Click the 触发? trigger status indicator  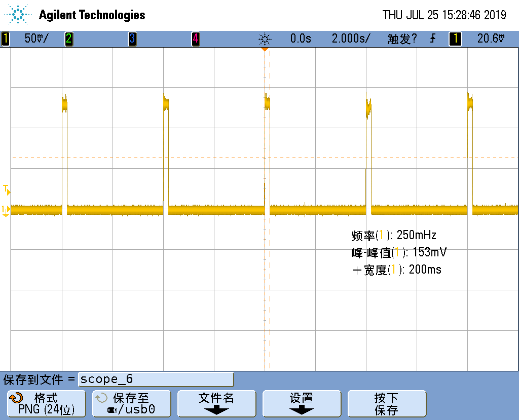(x=402, y=39)
